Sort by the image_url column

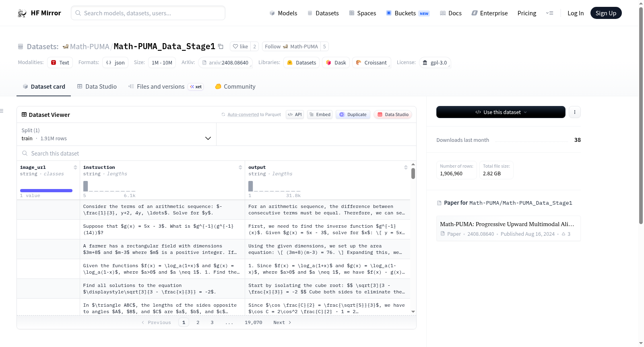pos(75,167)
